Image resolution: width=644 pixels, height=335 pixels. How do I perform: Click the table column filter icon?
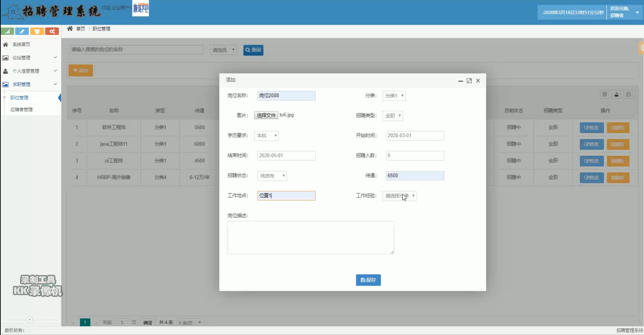point(605,94)
